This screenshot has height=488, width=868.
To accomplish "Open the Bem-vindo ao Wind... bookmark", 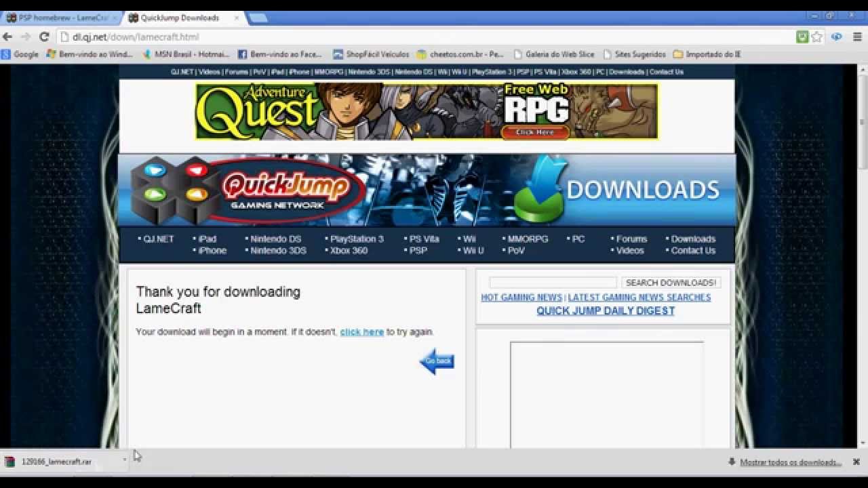I will (90, 54).
